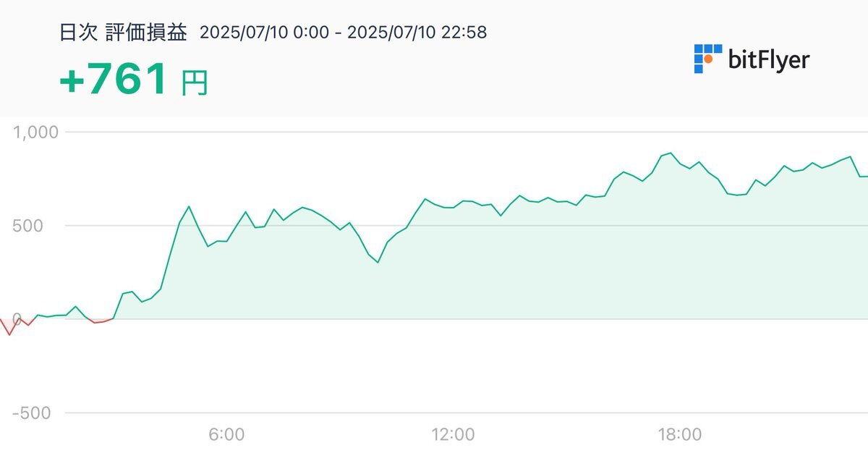Click the 円 currency symbol
This screenshot has width=868, height=456.
pos(195,83)
